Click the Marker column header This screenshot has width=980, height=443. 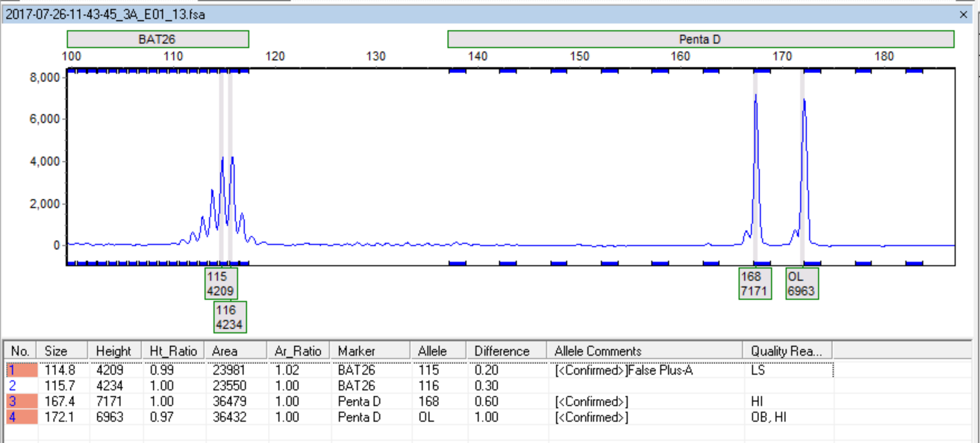370,351
